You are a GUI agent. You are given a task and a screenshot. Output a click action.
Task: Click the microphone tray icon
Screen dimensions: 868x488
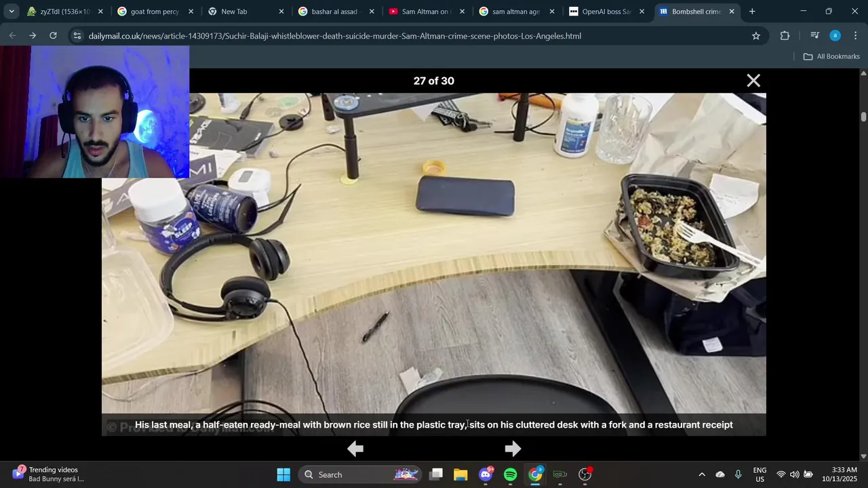tap(738, 474)
